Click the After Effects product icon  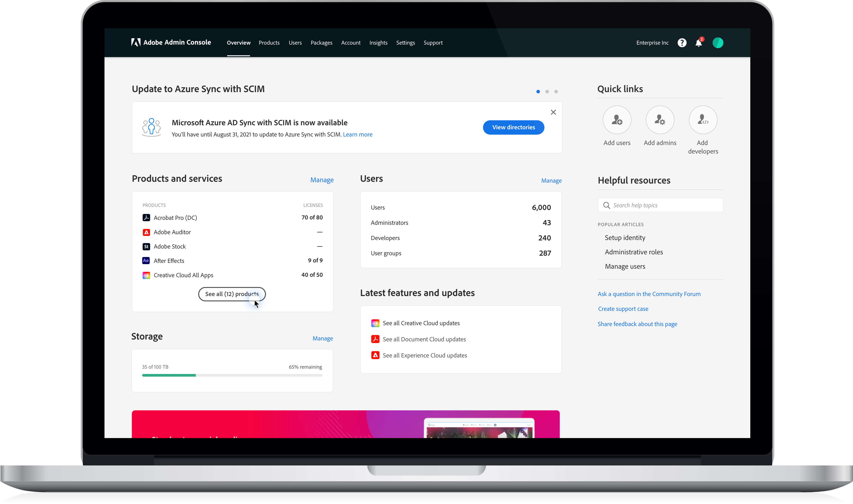pyautogui.click(x=146, y=261)
